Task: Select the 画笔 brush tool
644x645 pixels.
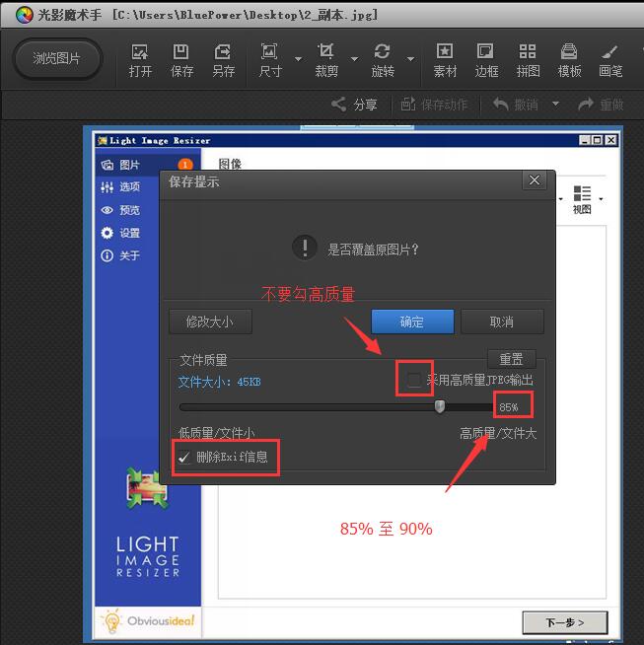Action: pyautogui.click(x=610, y=61)
